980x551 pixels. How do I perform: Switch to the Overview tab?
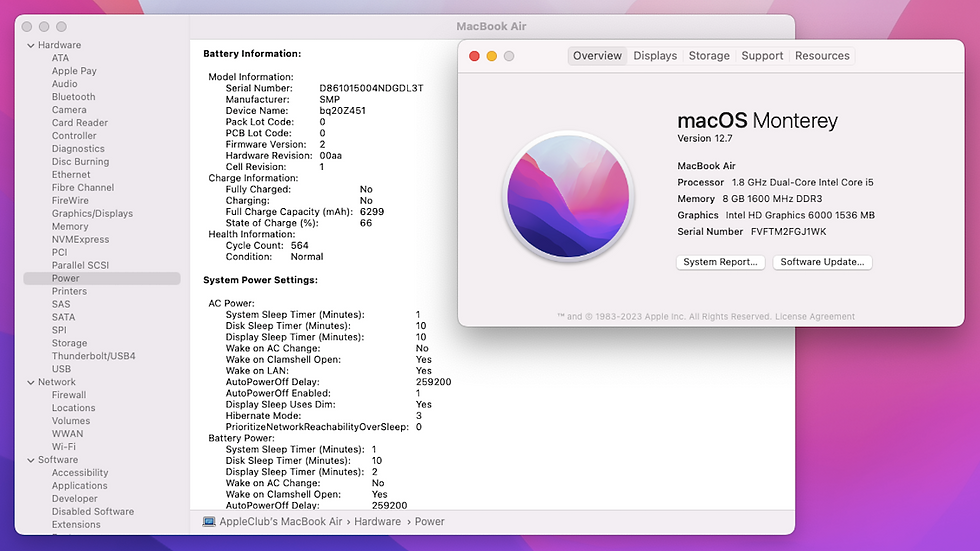pyautogui.click(x=597, y=56)
